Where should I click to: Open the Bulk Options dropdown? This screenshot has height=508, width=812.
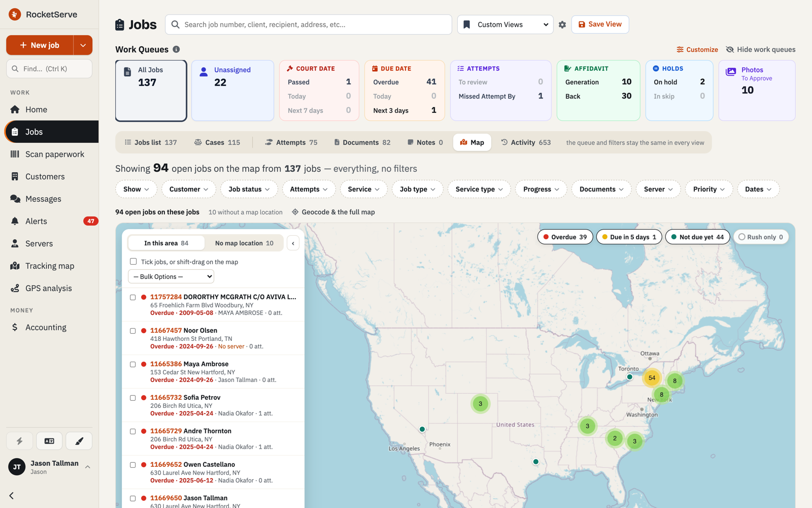[171, 276]
